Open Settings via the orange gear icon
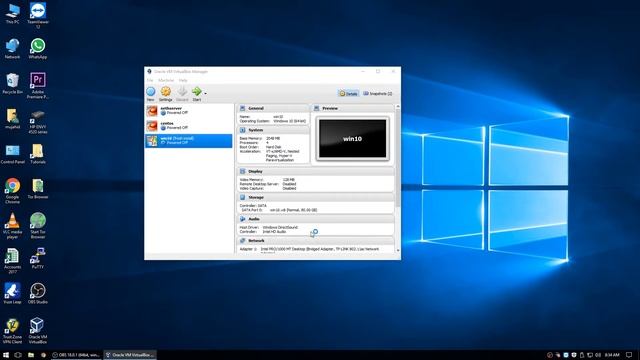 coord(165,93)
